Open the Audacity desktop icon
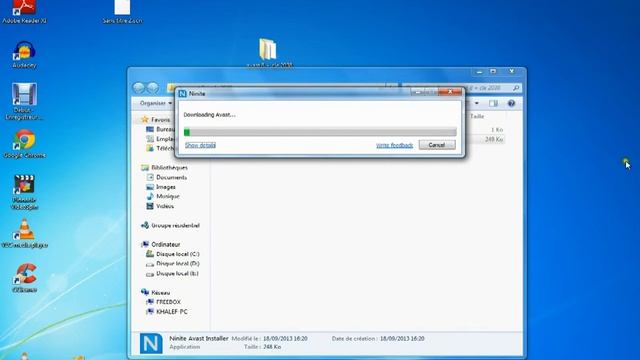640x360 pixels. pyautogui.click(x=24, y=54)
